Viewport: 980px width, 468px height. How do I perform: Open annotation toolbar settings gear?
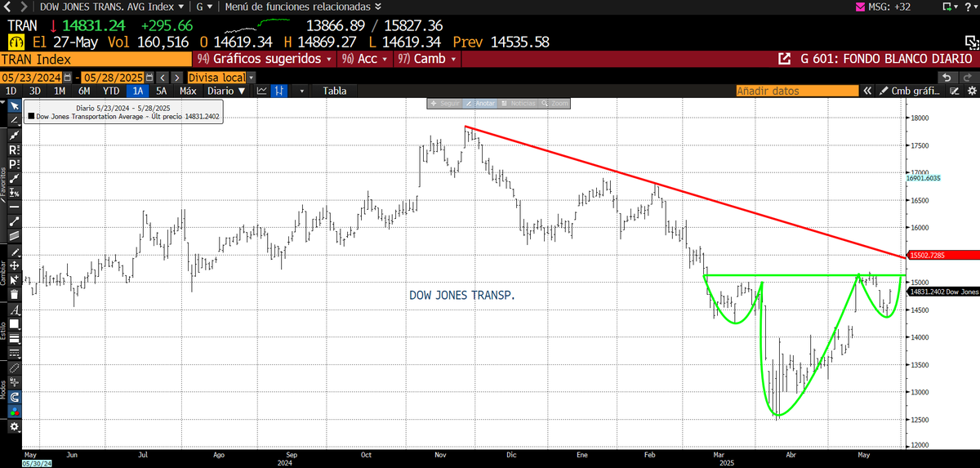coord(16,426)
